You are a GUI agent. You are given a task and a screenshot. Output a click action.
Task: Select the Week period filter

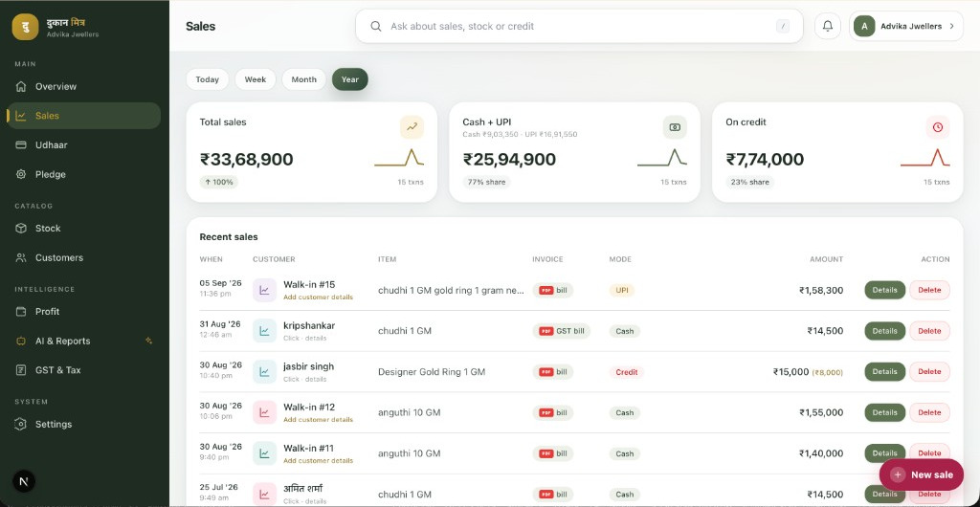click(255, 79)
